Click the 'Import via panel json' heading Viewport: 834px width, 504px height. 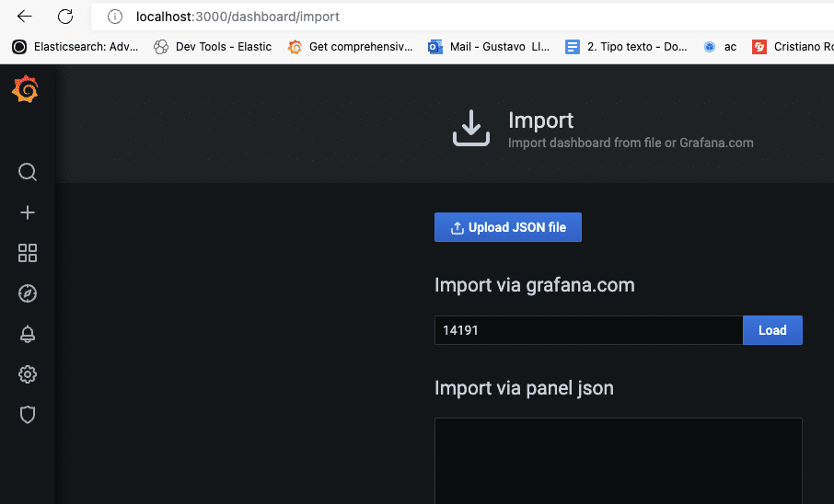[524, 388]
